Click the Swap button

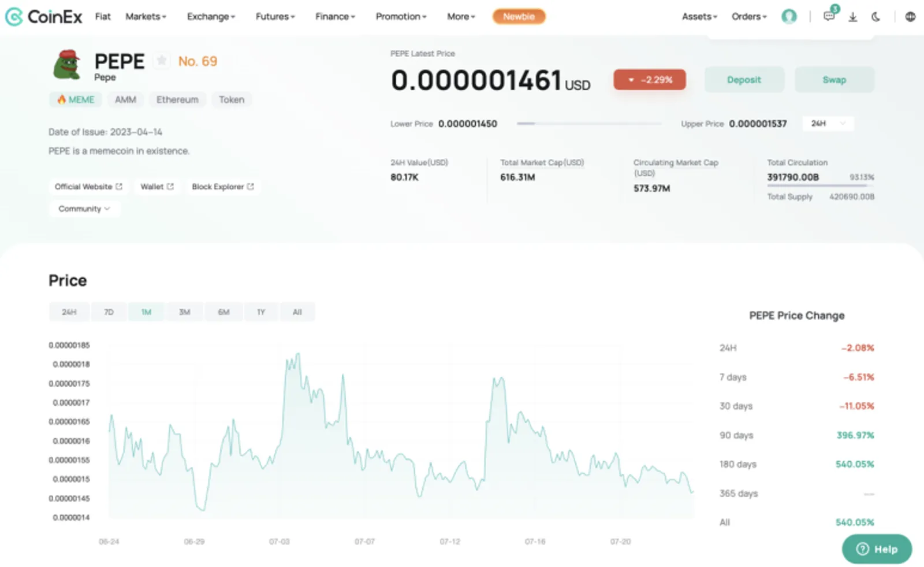tap(834, 80)
